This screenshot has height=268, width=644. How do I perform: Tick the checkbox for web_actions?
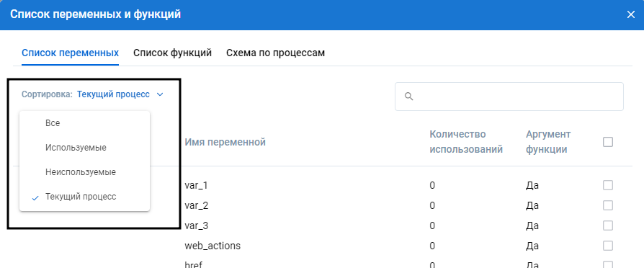608,246
